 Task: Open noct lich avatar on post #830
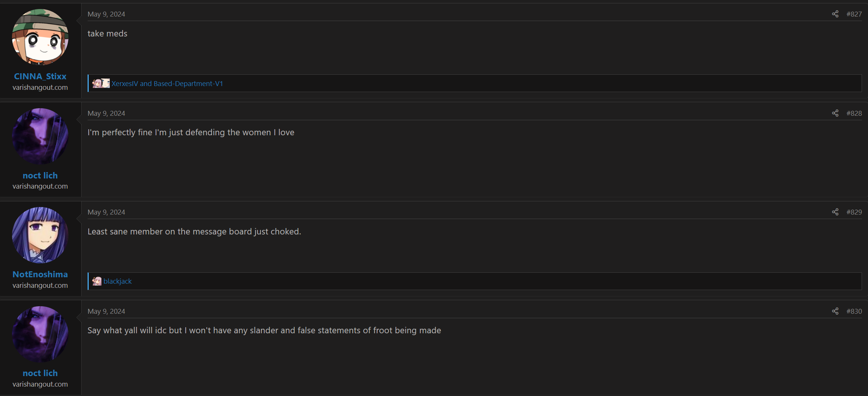pos(40,334)
